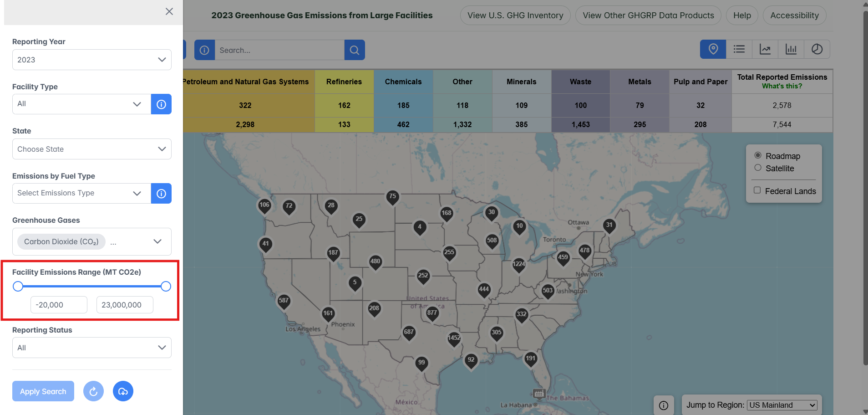Screen dimensions: 868x415
Task: Click the search magnifying glass icon
Action: point(354,50)
